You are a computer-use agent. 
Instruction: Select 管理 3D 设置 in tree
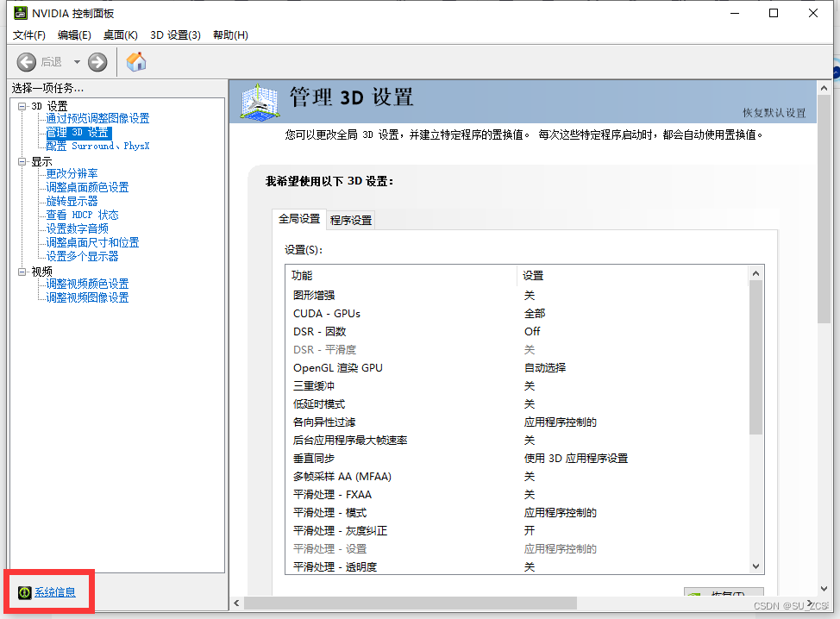(78, 132)
